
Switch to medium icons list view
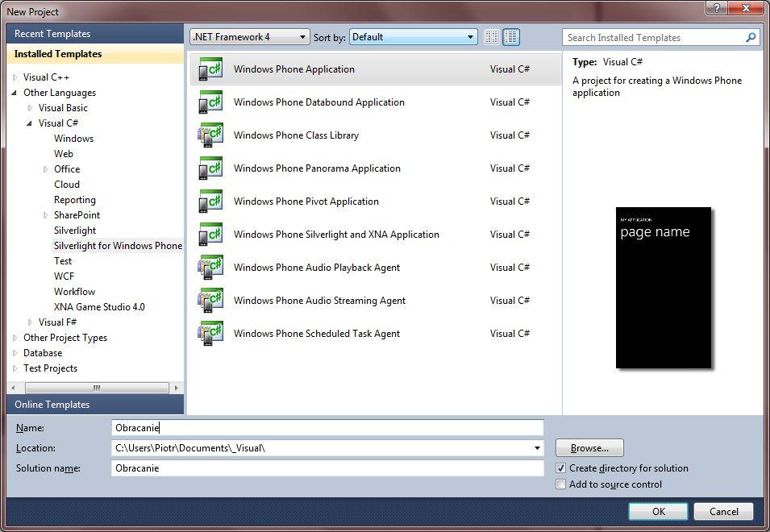[510, 37]
